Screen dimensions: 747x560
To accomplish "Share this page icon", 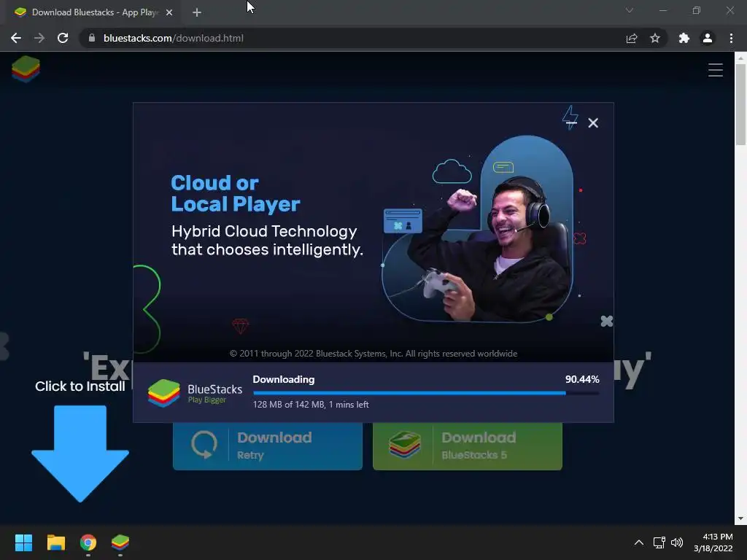I will [x=631, y=39].
